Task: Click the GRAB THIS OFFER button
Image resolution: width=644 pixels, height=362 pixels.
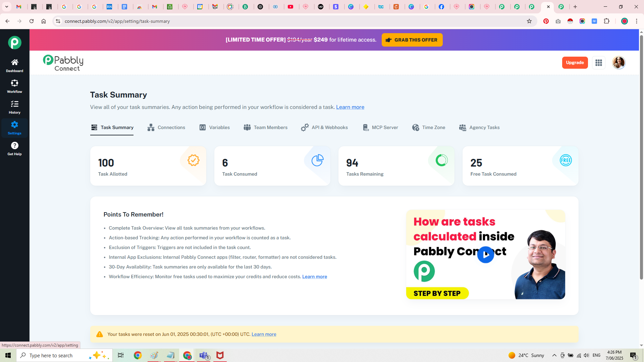Action: coord(412,40)
